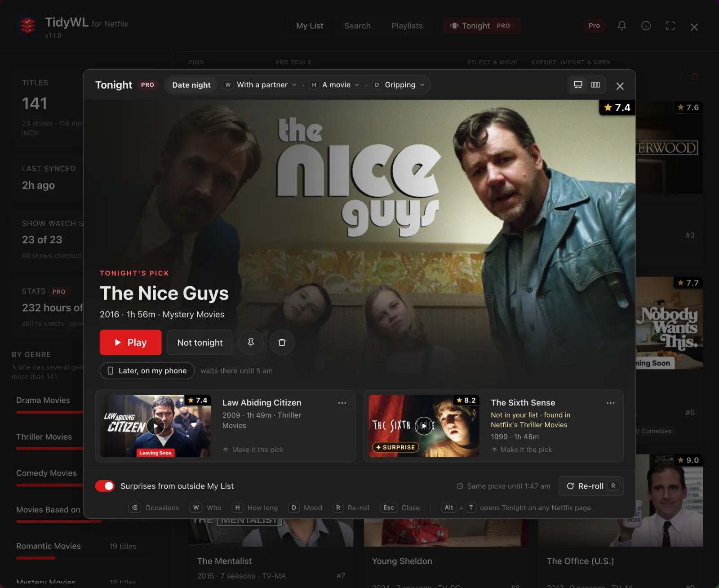Viewport: 719px width, 588px height.
Task: Open the info icon in the top bar
Action: [x=646, y=26]
